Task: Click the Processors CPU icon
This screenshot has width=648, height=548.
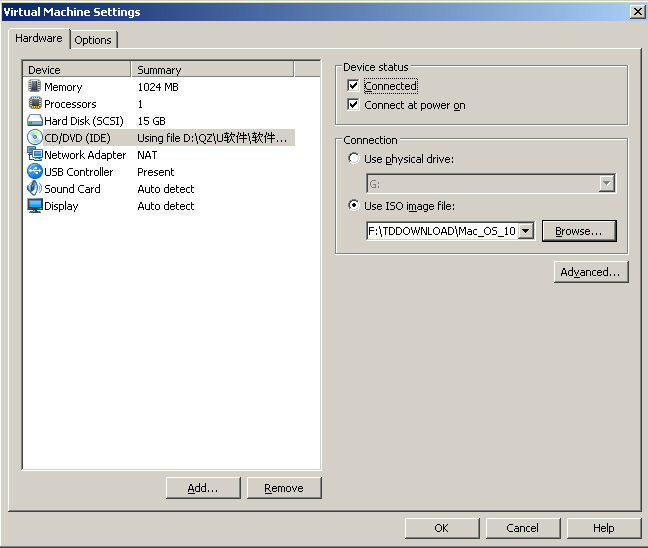Action: click(x=35, y=103)
